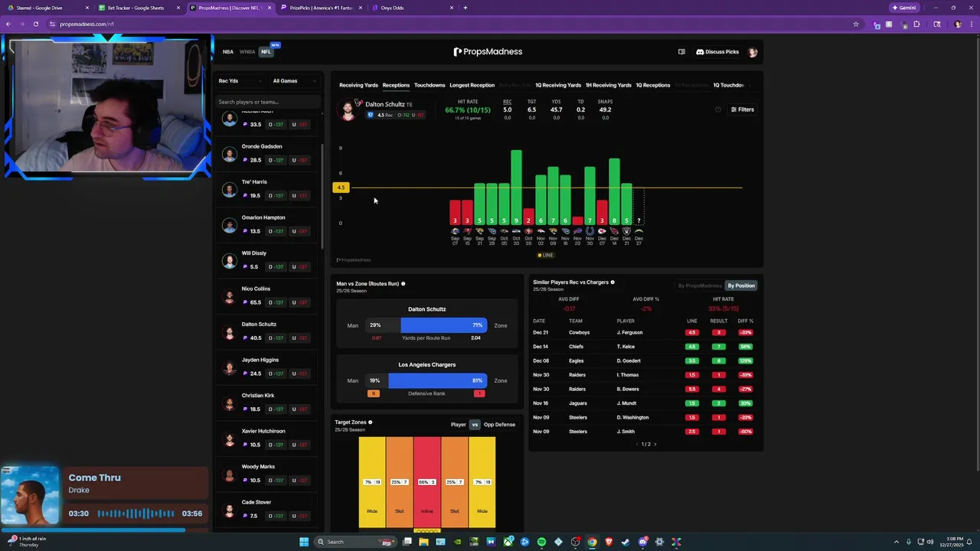Click the yellow 4.5 line marker on chart
The image size is (980, 551).
coord(341,187)
